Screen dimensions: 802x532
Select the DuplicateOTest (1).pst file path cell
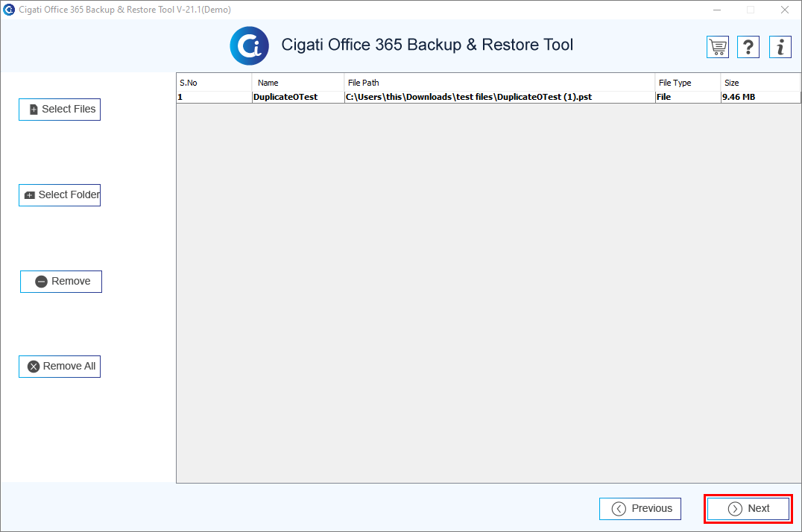click(x=499, y=97)
